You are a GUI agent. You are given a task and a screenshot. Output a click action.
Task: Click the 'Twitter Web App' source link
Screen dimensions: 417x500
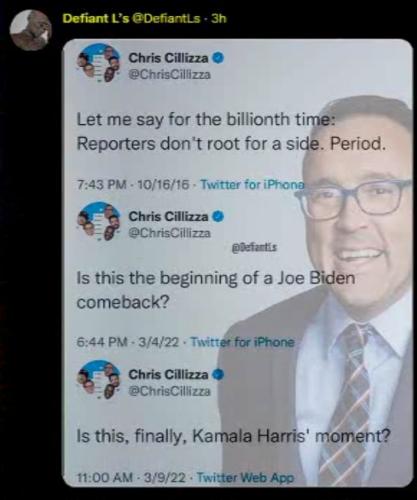click(x=245, y=478)
